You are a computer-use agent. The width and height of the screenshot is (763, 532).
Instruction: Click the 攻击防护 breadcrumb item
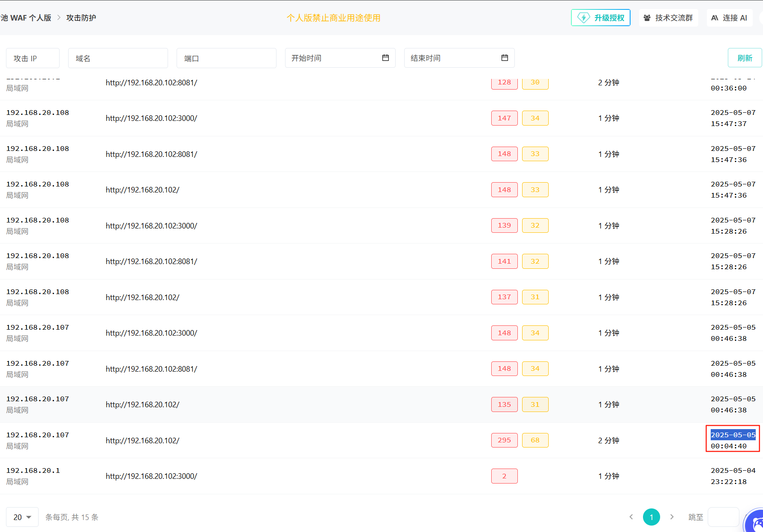pos(81,18)
